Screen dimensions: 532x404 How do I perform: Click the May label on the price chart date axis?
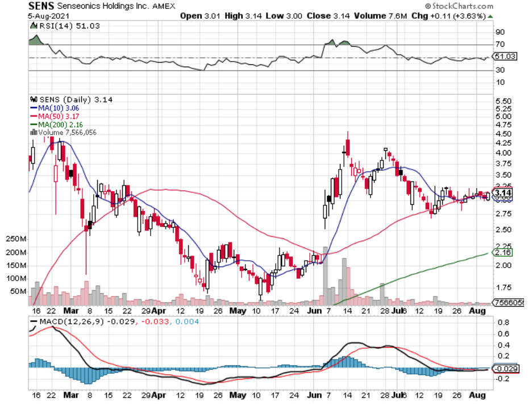coord(238,311)
